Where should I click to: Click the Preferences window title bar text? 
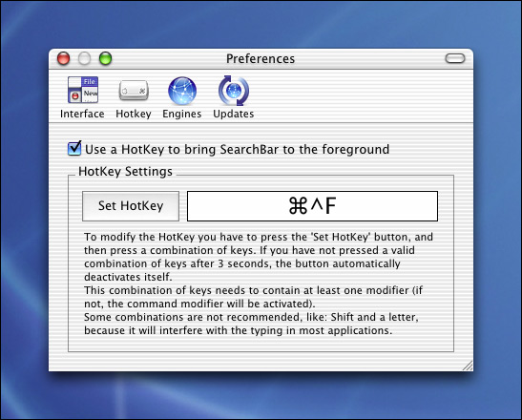point(261,58)
